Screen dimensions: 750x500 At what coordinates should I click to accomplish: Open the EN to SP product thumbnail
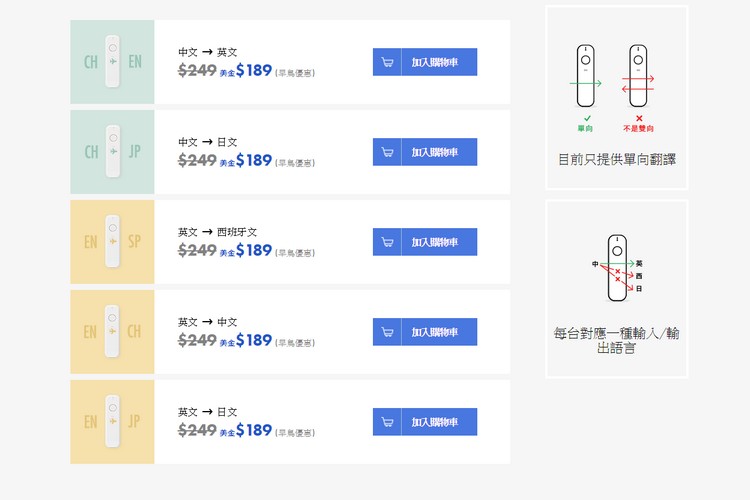tap(112, 242)
